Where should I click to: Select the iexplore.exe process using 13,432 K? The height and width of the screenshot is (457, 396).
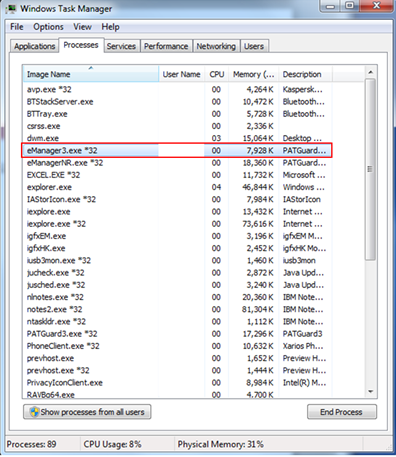click(x=177, y=212)
